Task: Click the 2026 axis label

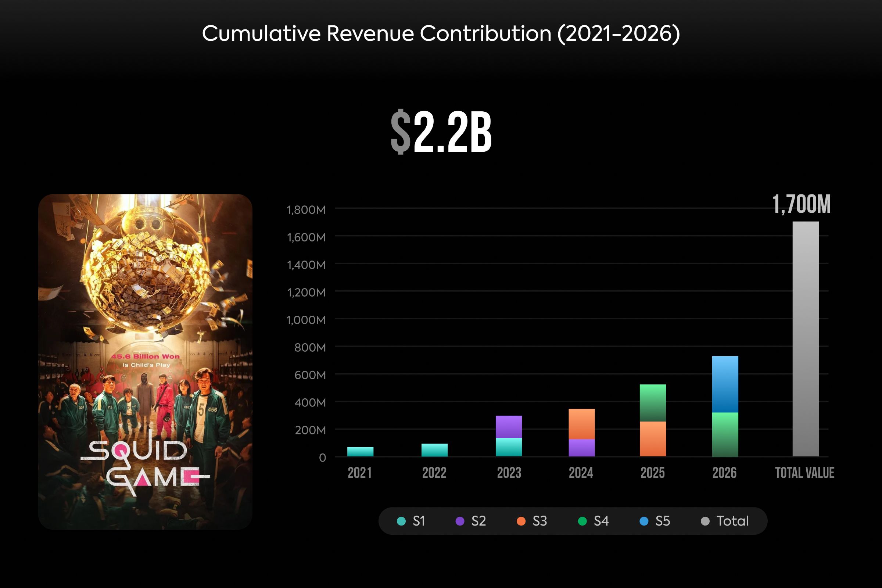Action: tap(724, 473)
